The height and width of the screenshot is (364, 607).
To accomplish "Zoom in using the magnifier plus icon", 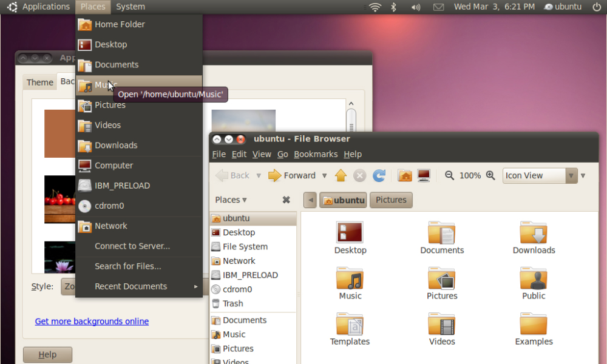I will pos(490,175).
